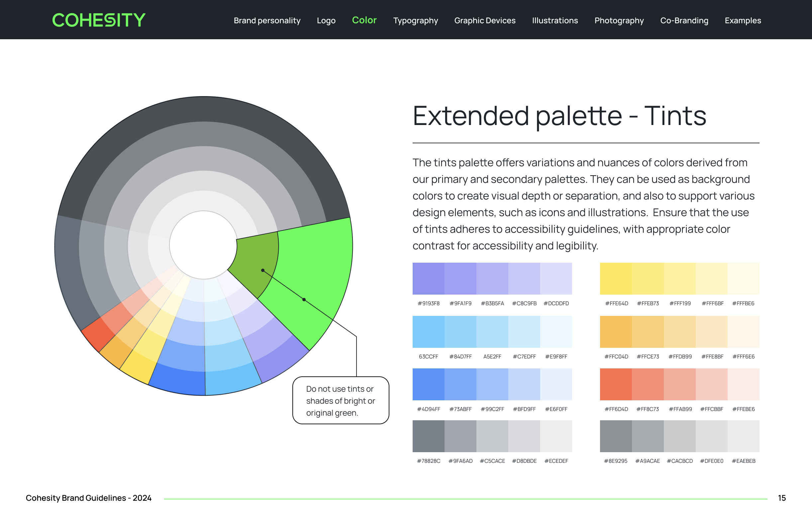Screen dimensions: 812x526
Task: Navigate to Graphic Devices
Action: [x=484, y=21]
